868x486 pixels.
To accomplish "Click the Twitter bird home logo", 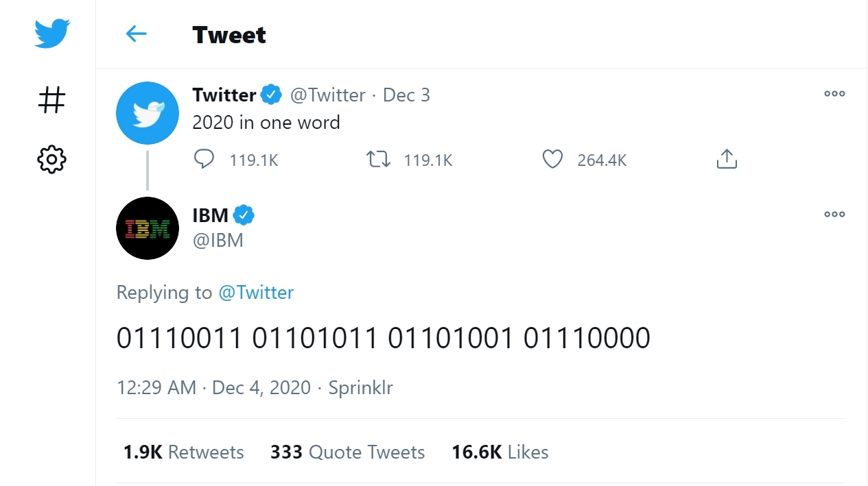I will 52,34.
